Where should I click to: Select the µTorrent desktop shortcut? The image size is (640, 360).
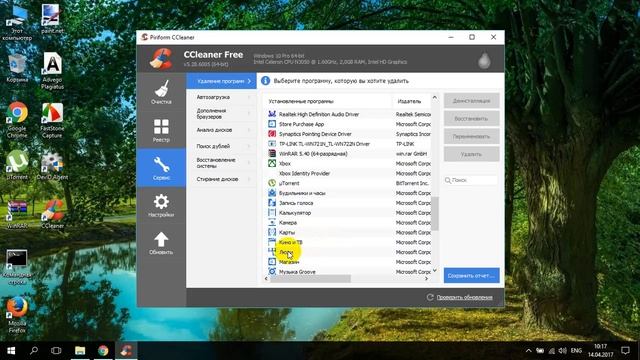click(17, 165)
